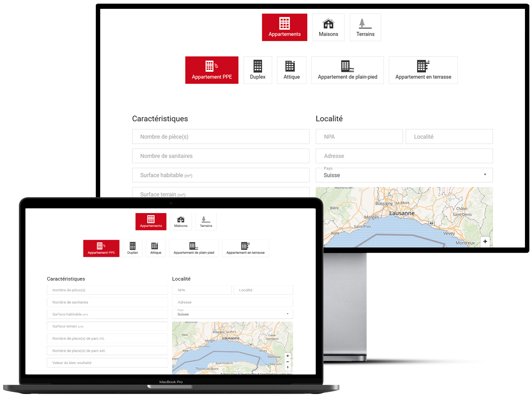Focus Adresse field on the laptop

tap(232, 302)
